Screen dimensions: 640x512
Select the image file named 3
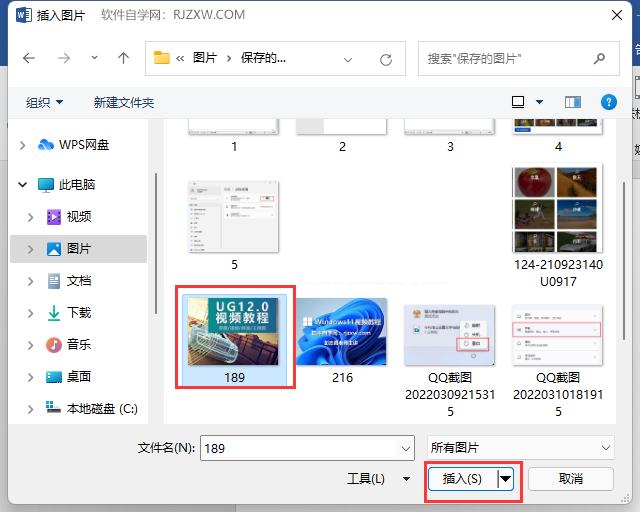(x=450, y=136)
